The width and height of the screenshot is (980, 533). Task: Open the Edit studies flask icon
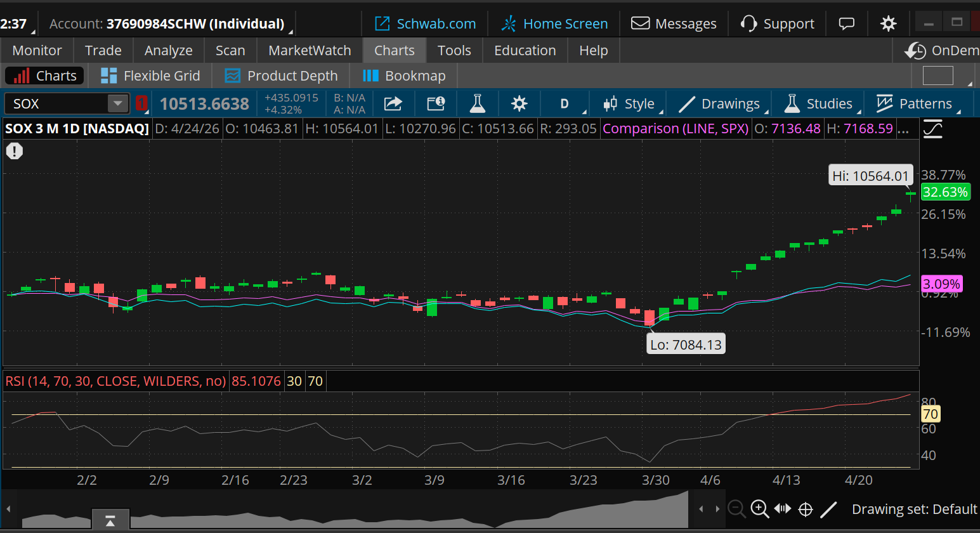(477, 103)
